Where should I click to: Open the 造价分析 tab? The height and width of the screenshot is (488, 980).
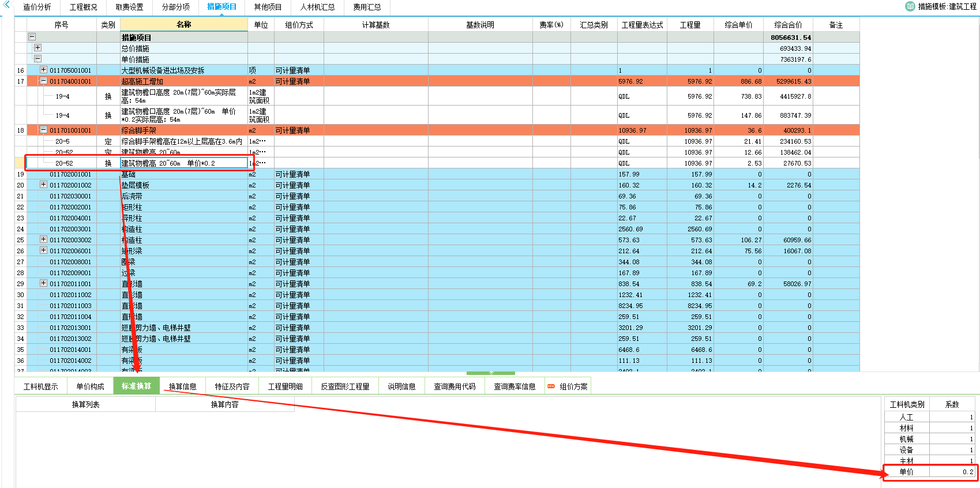pos(37,7)
